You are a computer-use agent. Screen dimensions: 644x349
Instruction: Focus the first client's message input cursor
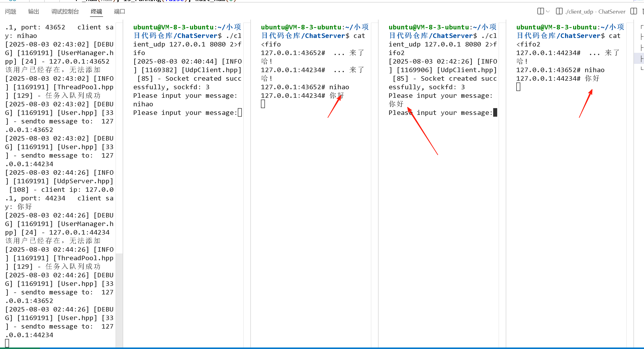[240, 113]
